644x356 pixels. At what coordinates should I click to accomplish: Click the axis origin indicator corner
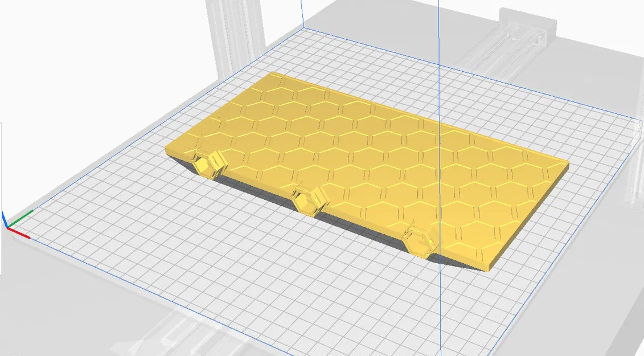tap(7, 227)
